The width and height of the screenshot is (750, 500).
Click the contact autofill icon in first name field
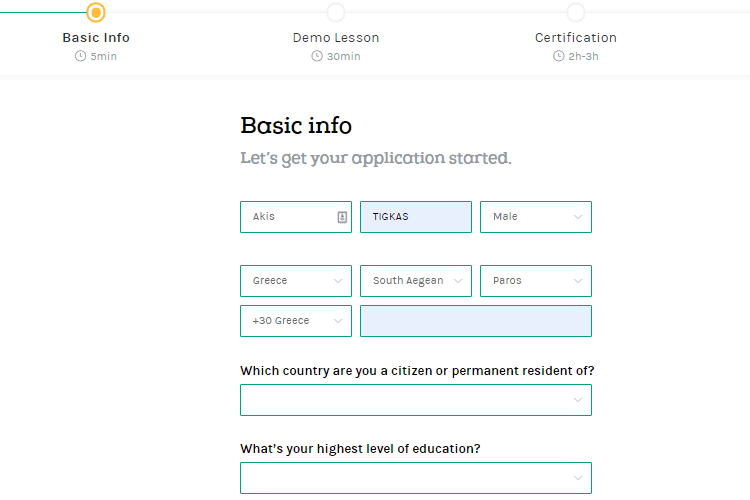pyautogui.click(x=341, y=217)
